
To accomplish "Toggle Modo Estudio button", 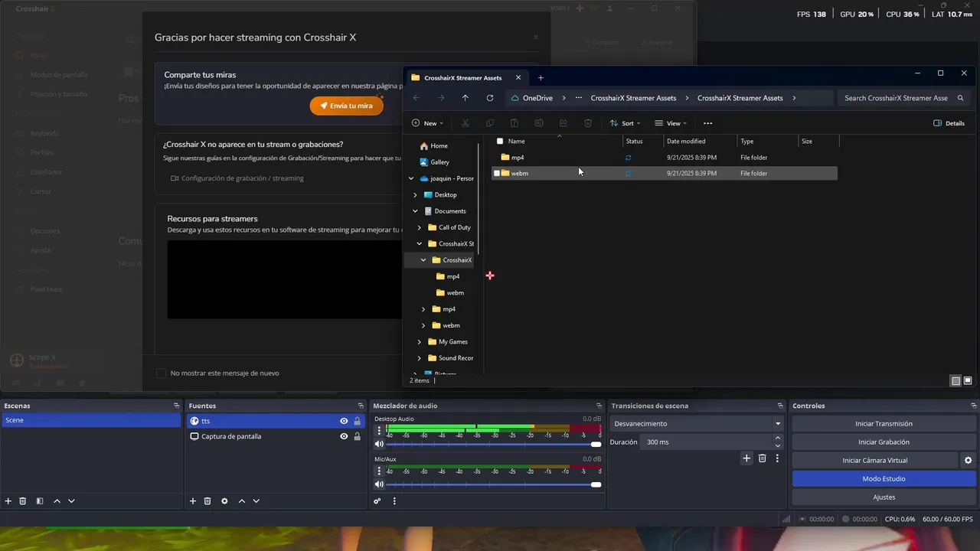I will click(x=884, y=478).
